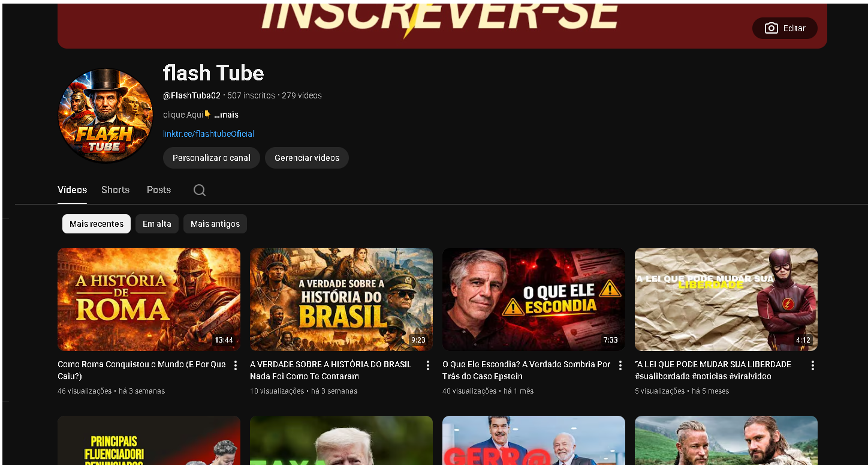Image resolution: width=868 pixels, height=465 pixels.
Task: Click the Gerenciar vídeos button
Action: click(307, 158)
